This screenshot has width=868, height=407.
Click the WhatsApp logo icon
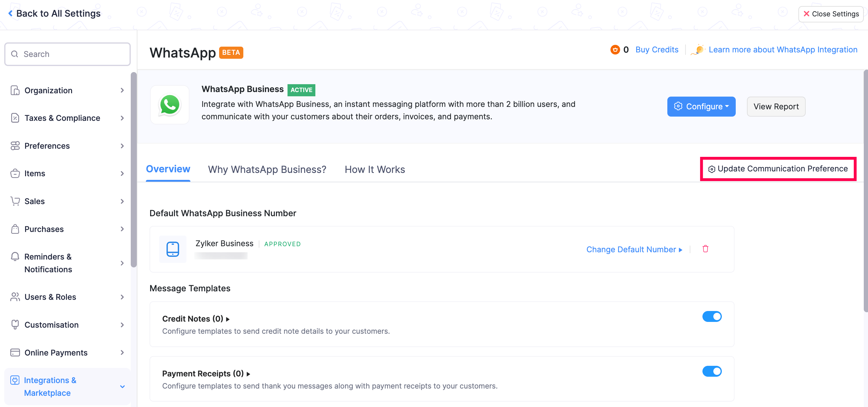(169, 105)
